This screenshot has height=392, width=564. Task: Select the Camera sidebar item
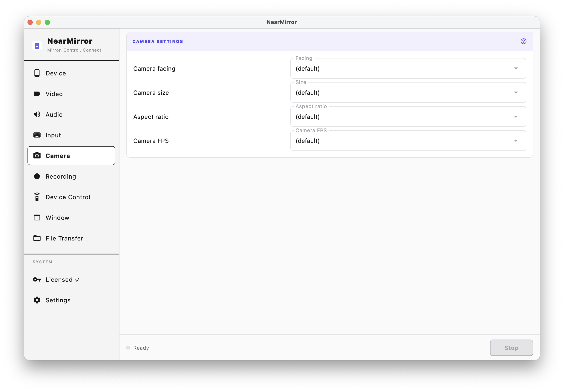click(x=71, y=156)
